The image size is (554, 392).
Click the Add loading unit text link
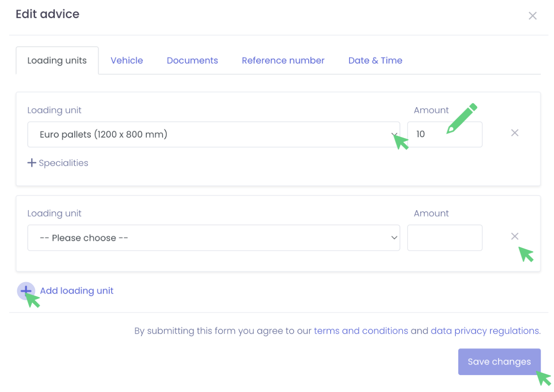click(77, 291)
